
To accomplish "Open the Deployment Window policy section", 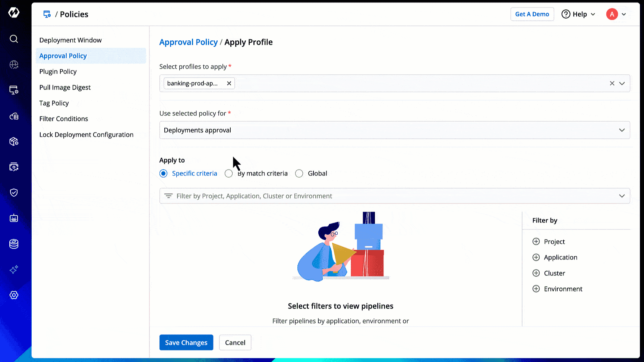I will coord(70,40).
